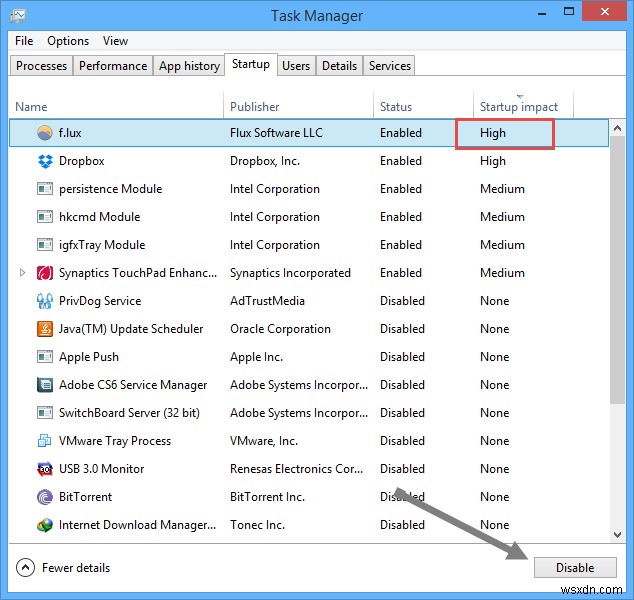Select the Apple Push entry
This screenshot has width=634, height=600.
pos(89,357)
